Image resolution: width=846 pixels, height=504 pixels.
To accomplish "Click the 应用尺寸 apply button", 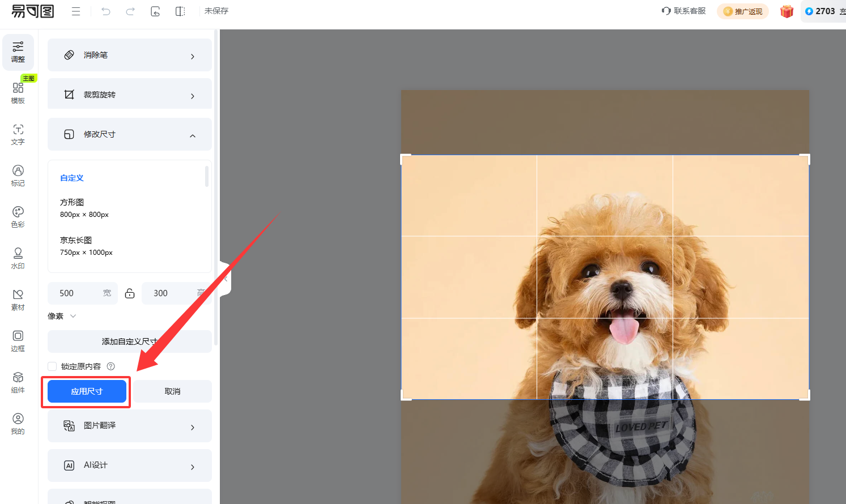I will pyautogui.click(x=87, y=391).
